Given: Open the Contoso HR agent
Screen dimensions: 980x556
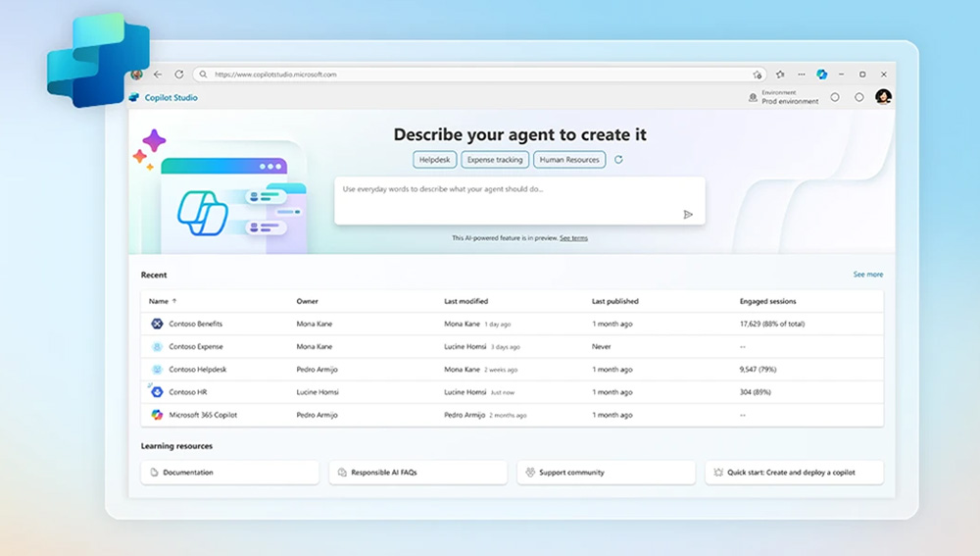Looking at the screenshot, I should [187, 392].
